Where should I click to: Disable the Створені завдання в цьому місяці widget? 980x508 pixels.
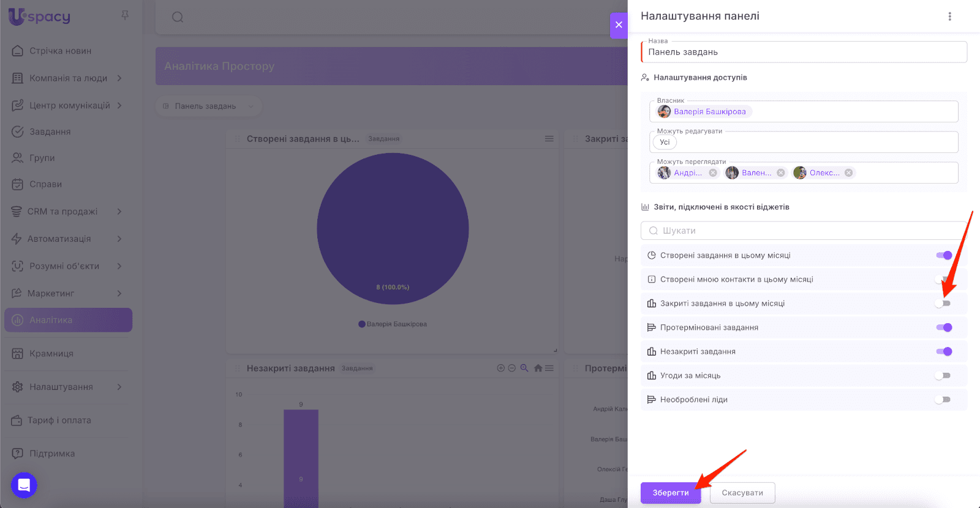(944, 255)
